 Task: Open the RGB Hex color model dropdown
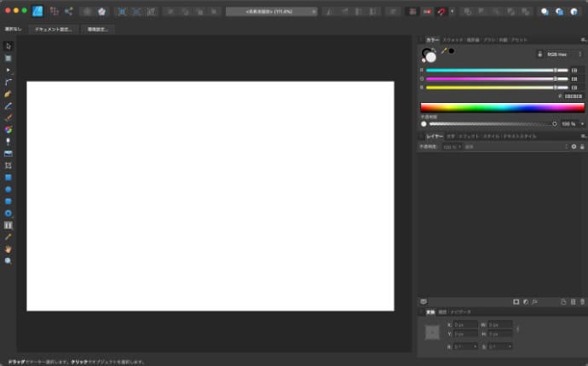562,54
